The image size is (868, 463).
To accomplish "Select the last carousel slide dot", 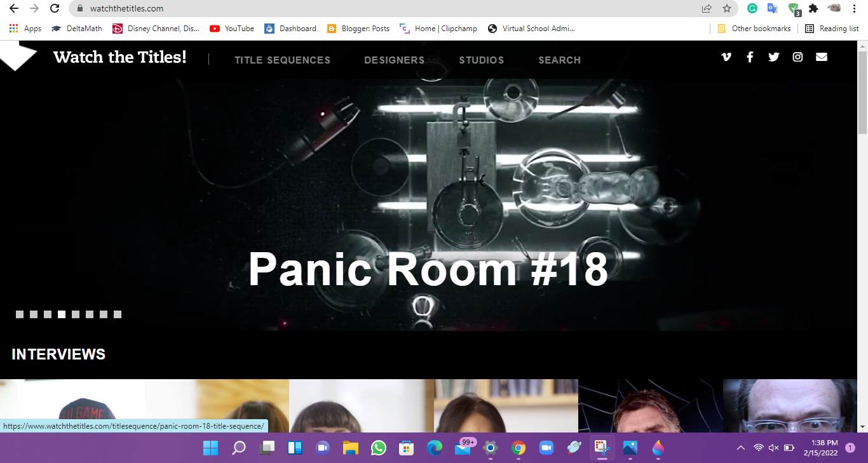I will [x=118, y=314].
